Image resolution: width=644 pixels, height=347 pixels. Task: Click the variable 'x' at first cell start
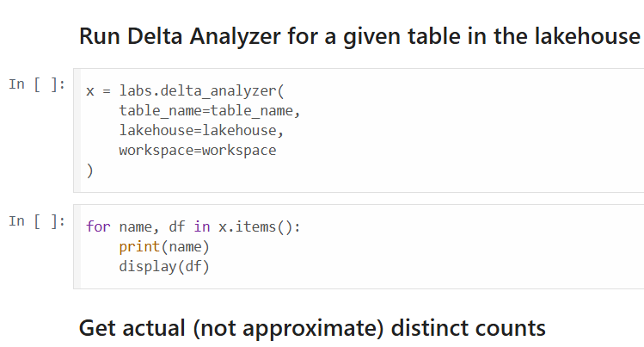[x=90, y=91]
